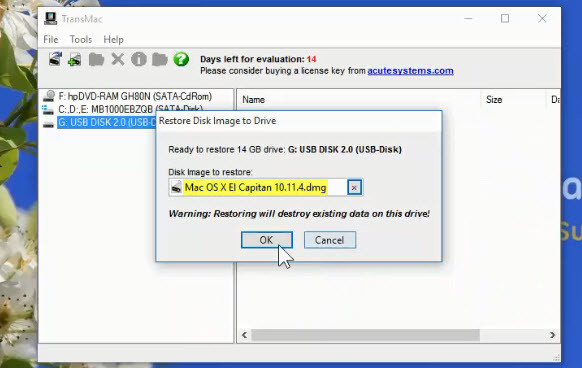Image resolution: width=582 pixels, height=368 pixels.
Task: Click the delete X toolbar icon
Action: 118,59
